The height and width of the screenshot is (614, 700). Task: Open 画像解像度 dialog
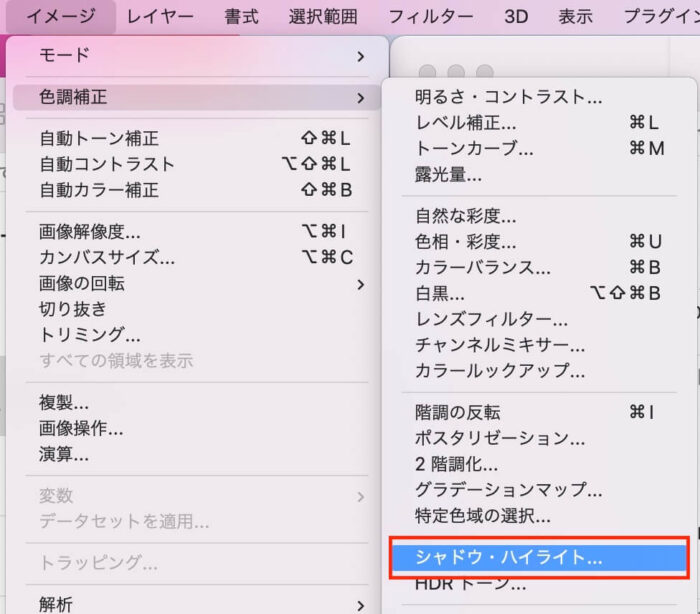pos(197,232)
